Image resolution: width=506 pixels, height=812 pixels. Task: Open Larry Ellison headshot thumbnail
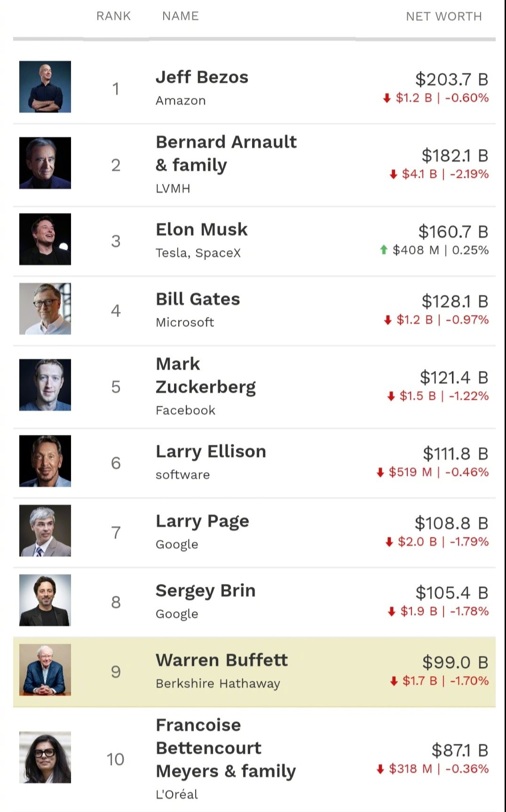coord(45,461)
